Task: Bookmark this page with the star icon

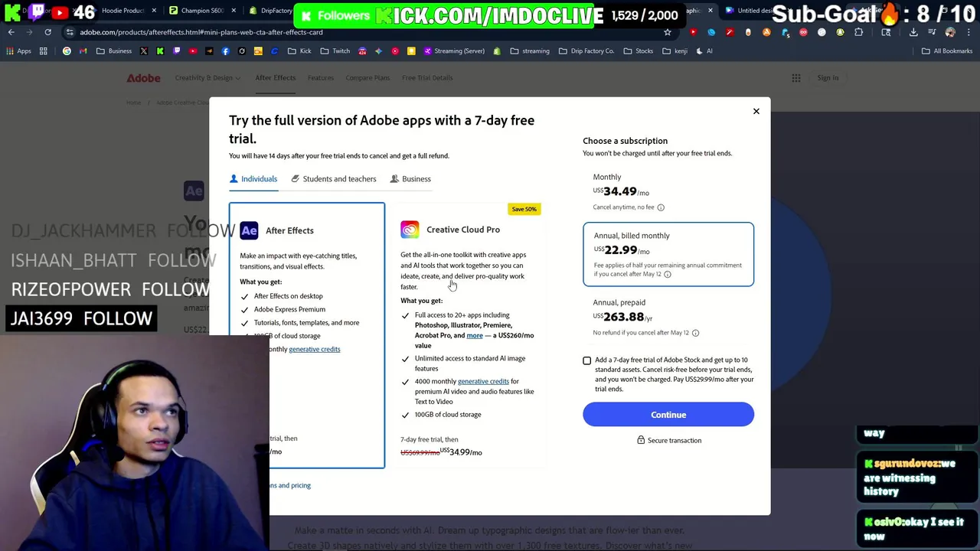Action: (668, 32)
